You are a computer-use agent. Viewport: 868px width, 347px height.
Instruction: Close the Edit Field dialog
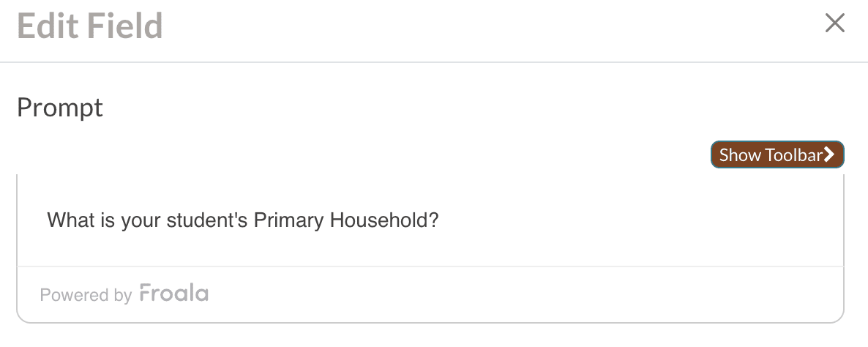click(834, 24)
